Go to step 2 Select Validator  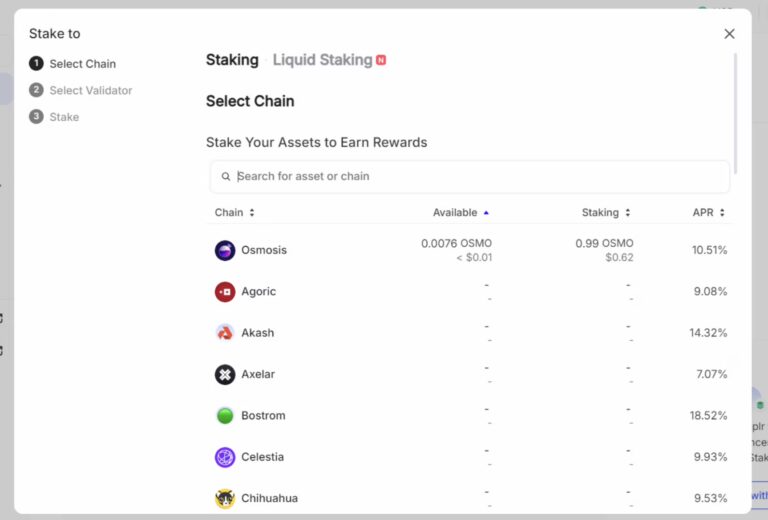[x=90, y=90]
